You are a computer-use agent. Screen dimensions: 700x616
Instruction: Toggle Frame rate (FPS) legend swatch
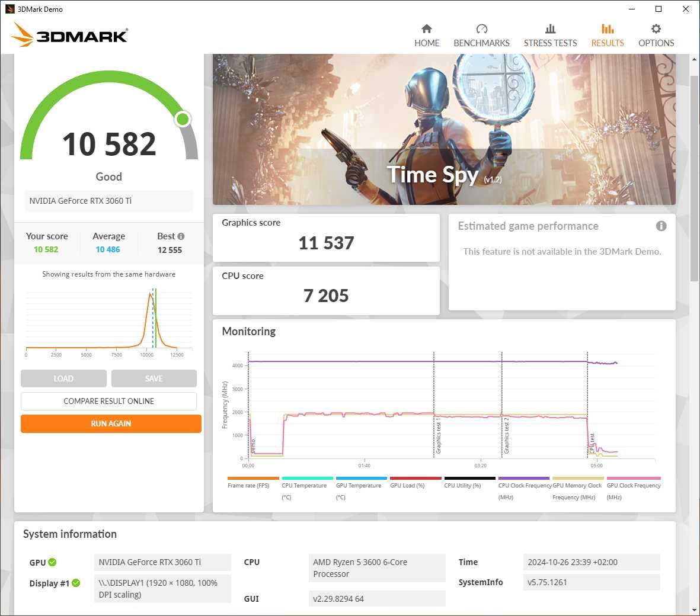(x=253, y=478)
